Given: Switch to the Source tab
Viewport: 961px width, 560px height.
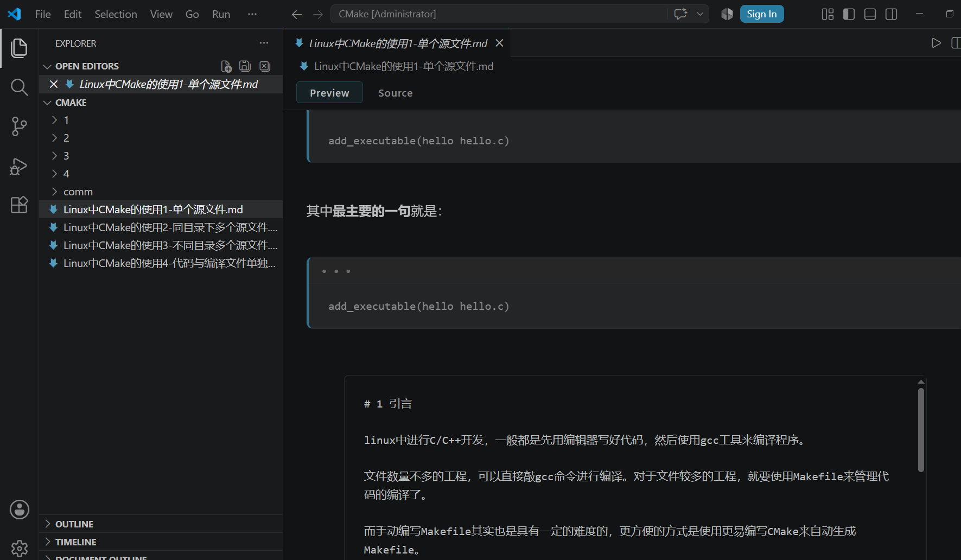Looking at the screenshot, I should click(396, 93).
